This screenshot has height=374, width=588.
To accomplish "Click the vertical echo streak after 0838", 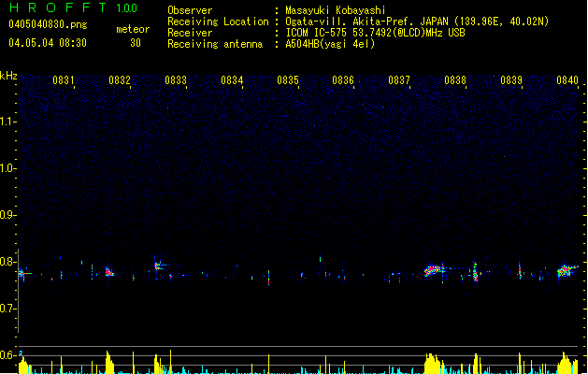I will [x=475, y=271].
